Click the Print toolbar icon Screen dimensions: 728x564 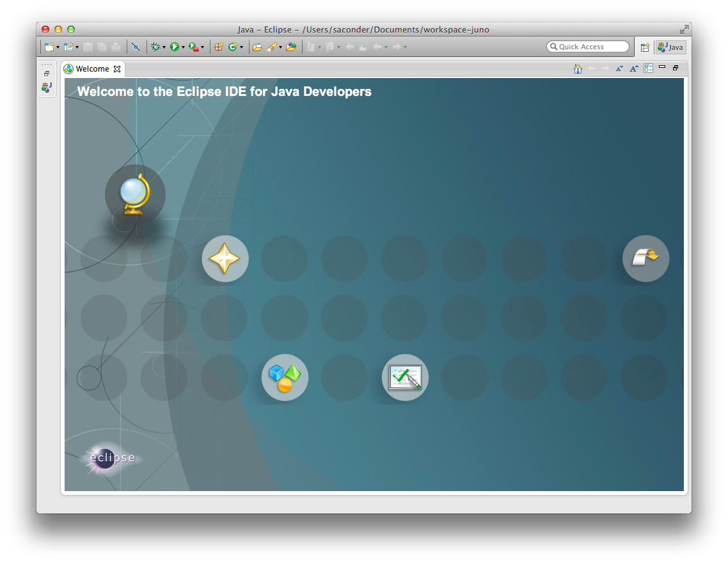coord(116,47)
